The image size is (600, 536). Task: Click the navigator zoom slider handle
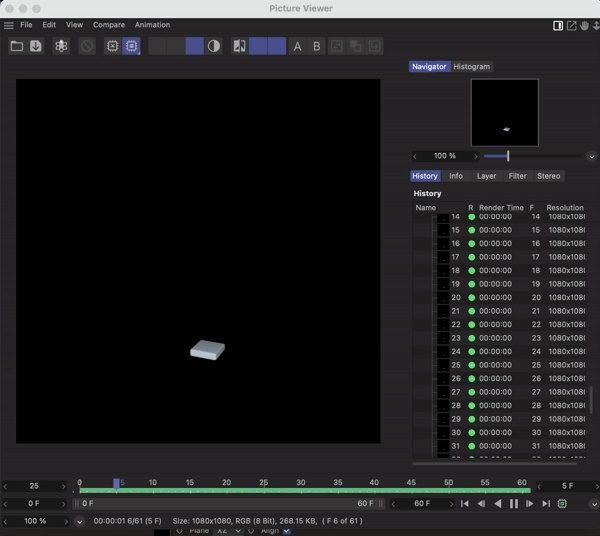[x=508, y=156]
